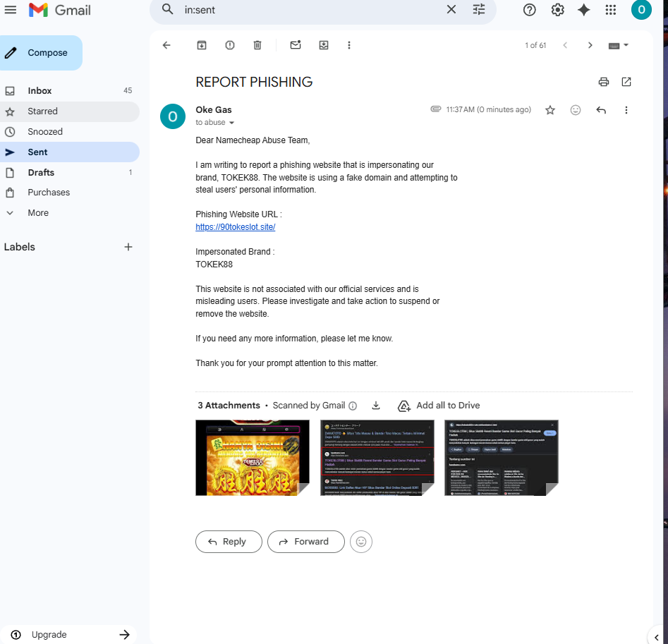Click Add all to Drive
Image resolution: width=668 pixels, height=644 pixels.
coord(439,406)
